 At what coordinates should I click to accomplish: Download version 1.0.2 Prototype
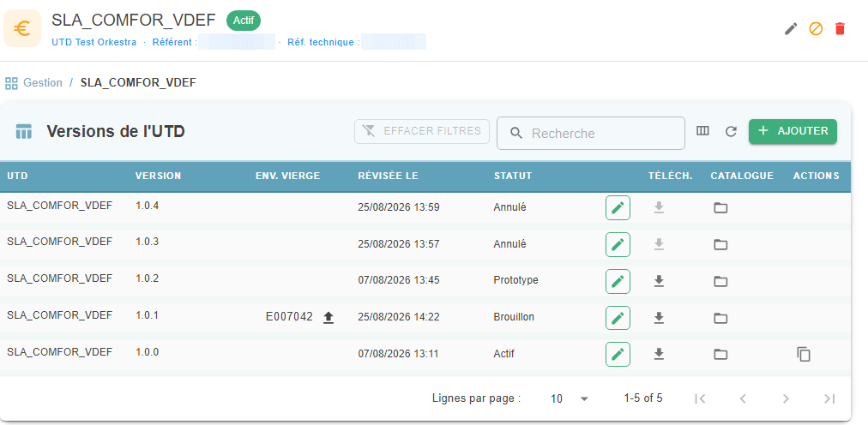[x=659, y=281]
